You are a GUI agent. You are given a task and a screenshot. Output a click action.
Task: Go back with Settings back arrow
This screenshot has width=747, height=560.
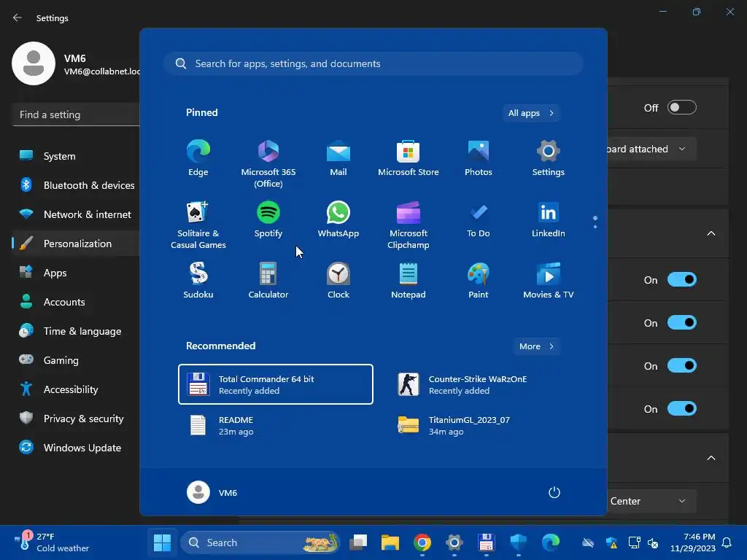point(18,17)
